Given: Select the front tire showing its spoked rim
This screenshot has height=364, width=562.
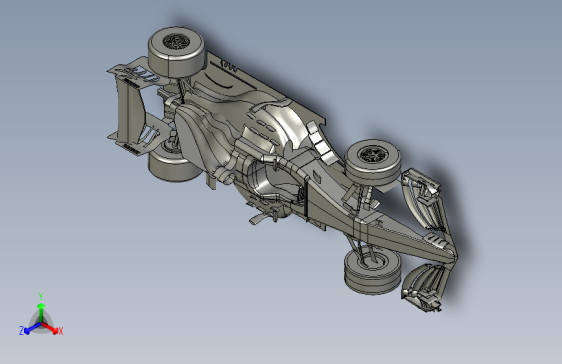Looking at the screenshot, I should pos(373,162).
